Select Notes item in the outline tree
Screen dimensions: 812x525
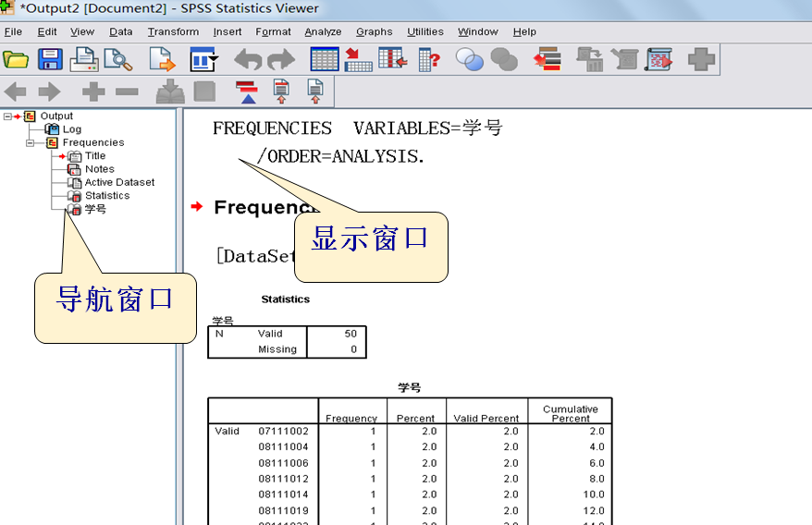click(x=100, y=169)
